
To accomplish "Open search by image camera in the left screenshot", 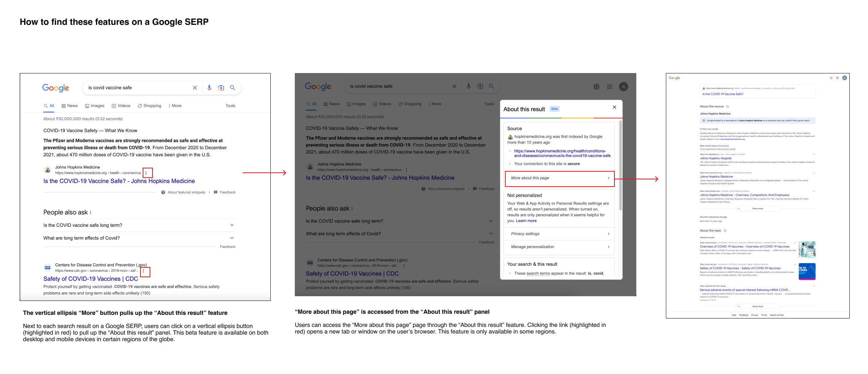I will [221, 88].
